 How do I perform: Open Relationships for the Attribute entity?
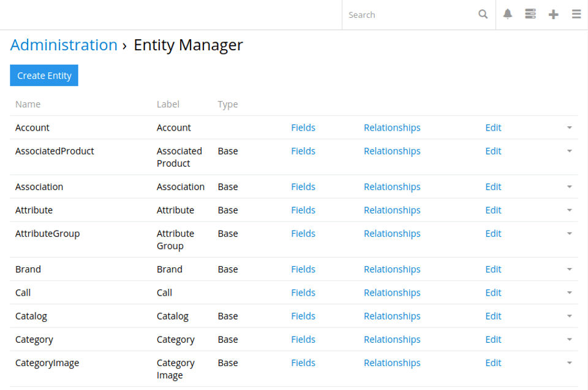coord(392,210)
